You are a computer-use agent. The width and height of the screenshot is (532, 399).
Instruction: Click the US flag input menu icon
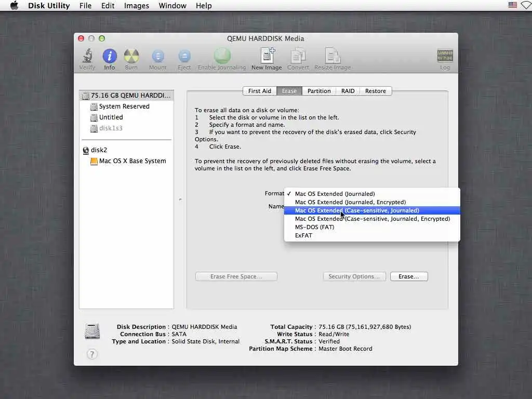(513, 5)
